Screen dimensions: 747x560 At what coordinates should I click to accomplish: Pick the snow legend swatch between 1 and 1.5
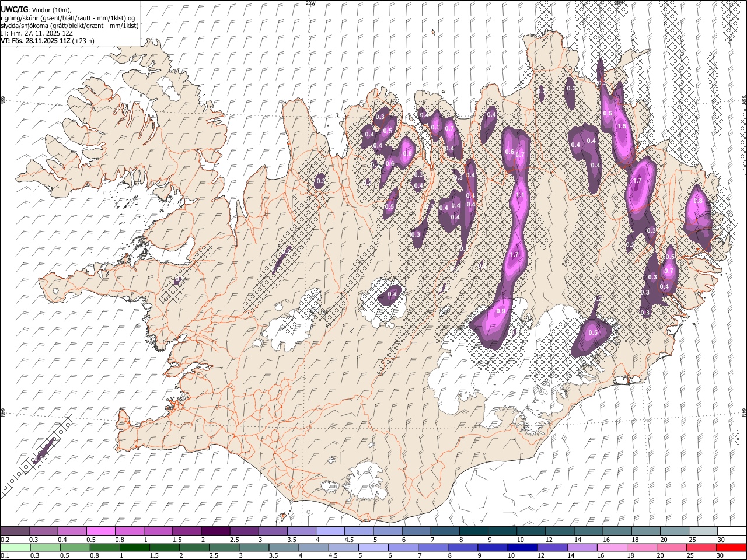158,531
